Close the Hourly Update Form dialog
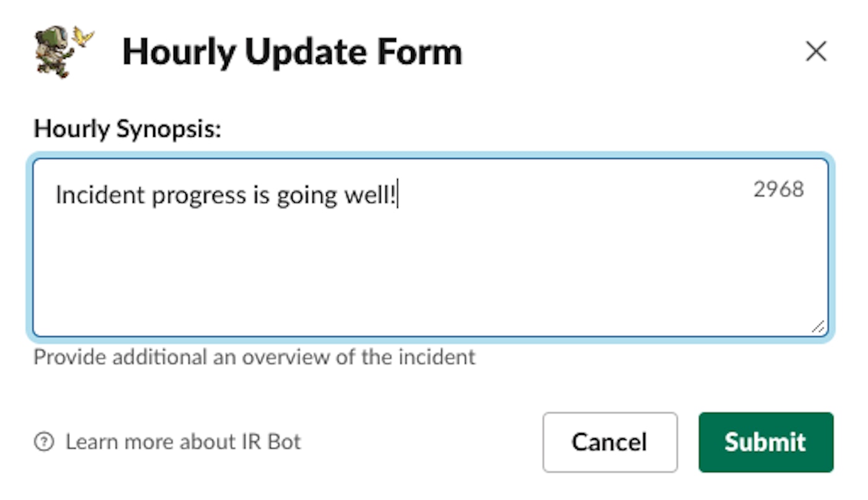 pos(816,52)
